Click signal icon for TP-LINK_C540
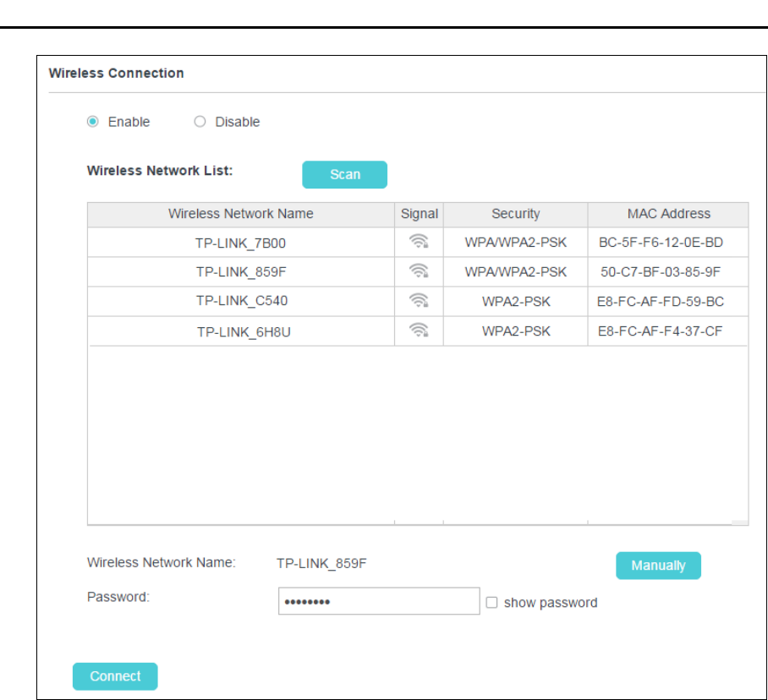The height and width of the screenshot is (700, 768). coord(419,301)
